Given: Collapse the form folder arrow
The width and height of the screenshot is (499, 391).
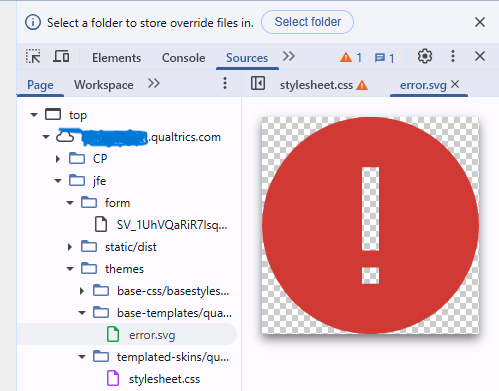Looking at the screenshot, I should (70, 203).
